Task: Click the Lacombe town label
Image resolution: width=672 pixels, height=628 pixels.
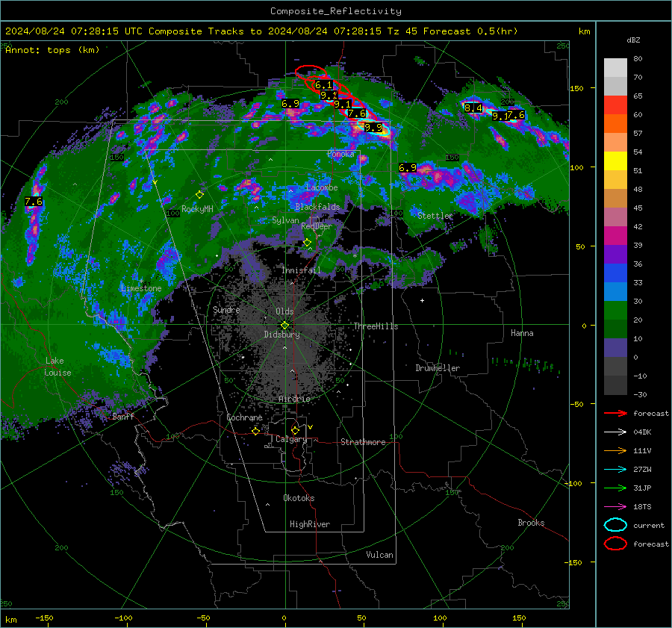Action: tap(322, 187)
